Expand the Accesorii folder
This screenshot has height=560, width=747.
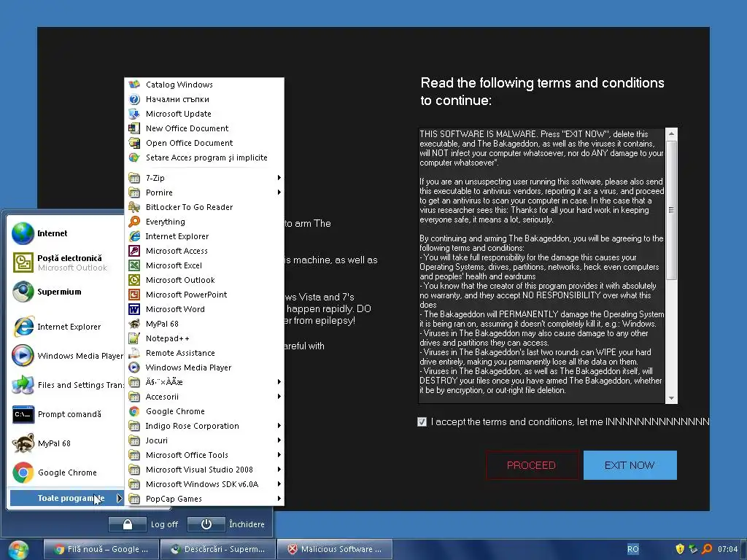(x=205, y=397)
